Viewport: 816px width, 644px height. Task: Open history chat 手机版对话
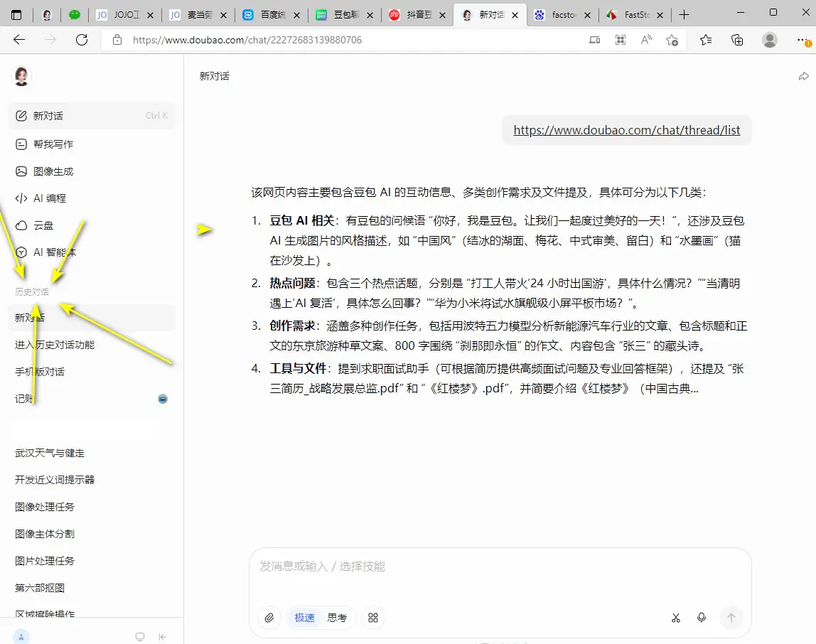(x=92, y=372)
